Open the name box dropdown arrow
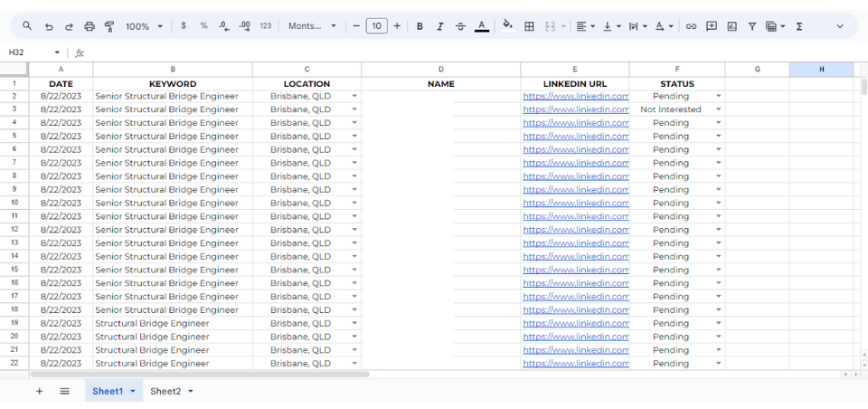 coord(57,52)
